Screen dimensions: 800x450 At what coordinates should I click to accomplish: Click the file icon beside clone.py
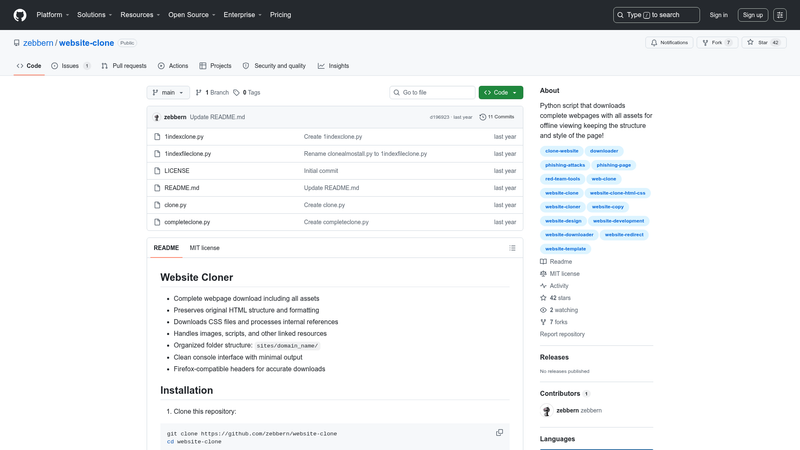tap(157, 205)
